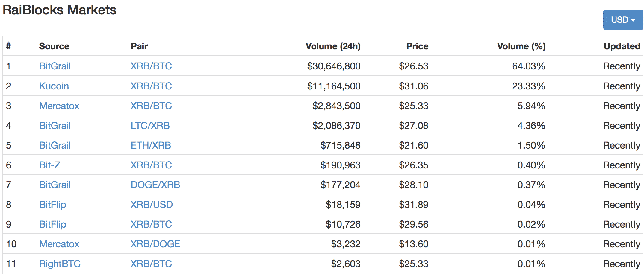The height and width of the screenshot is (274, 644).
Task: Open BitGrail link in row 1
Action: [55, 66]
